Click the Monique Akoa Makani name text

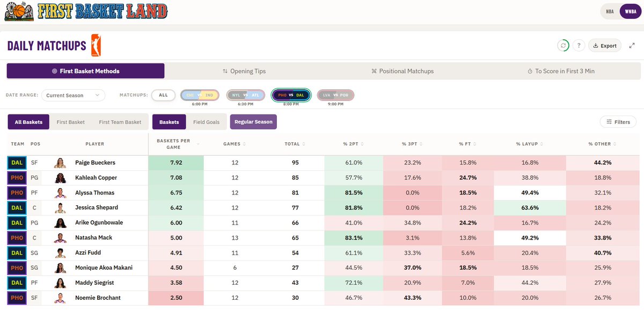pyautogui.click(x=104, y=268)
